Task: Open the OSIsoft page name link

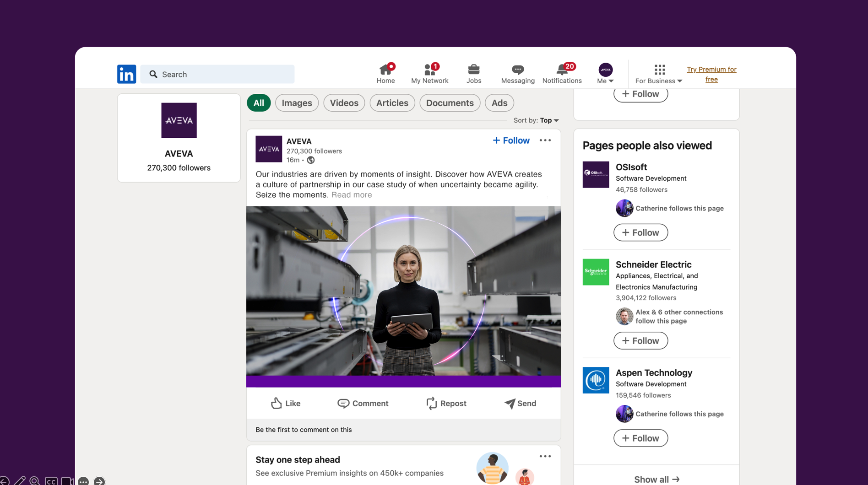Action: point(631,167)
